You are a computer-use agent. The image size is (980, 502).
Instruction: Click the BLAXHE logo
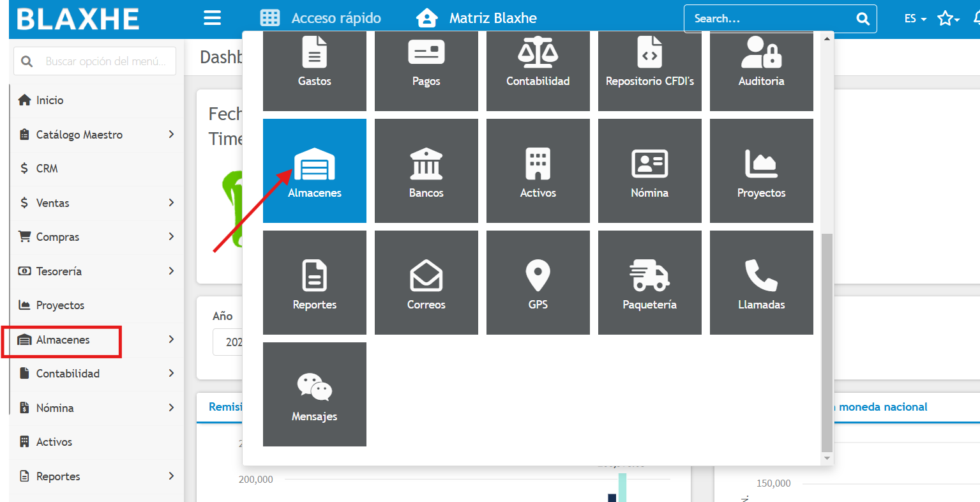click(x=78, y=19)
